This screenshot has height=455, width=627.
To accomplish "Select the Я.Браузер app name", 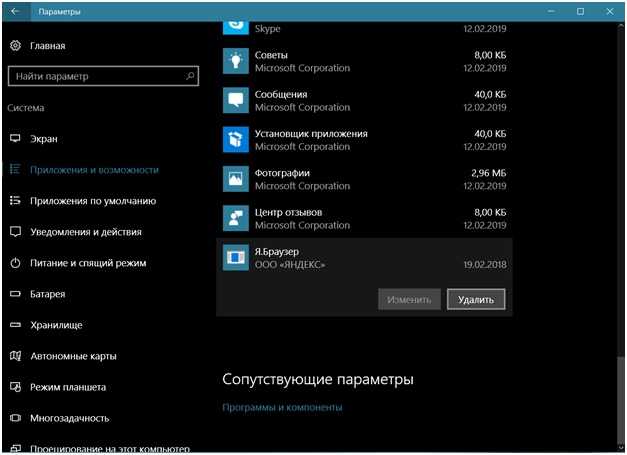I will click(x=277, y=251).
